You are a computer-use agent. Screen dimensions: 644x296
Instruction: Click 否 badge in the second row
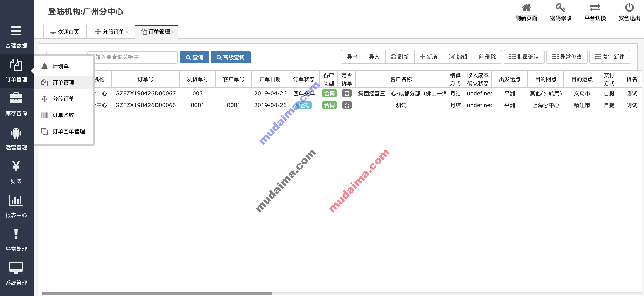(x=346, y=105)
